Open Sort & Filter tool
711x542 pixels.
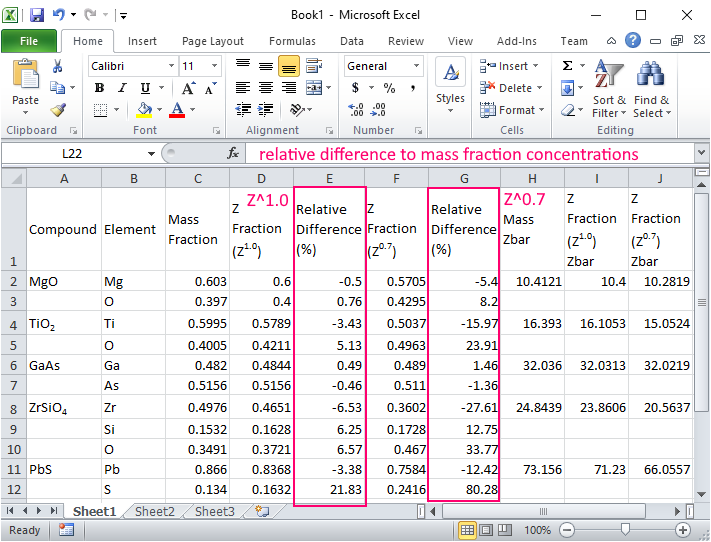click(x=609, y=88)
